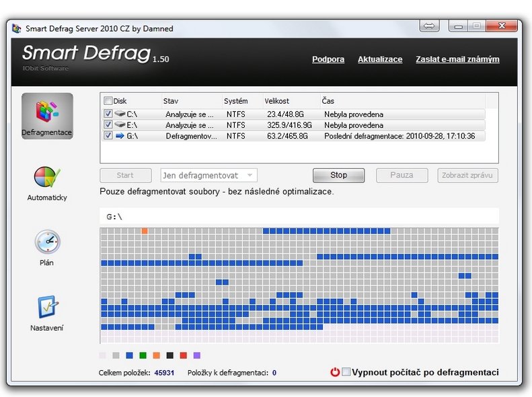Screen dimensions: 532x397
Task: Click NTFS cell in G:\ row
Action: click(236, 136)
